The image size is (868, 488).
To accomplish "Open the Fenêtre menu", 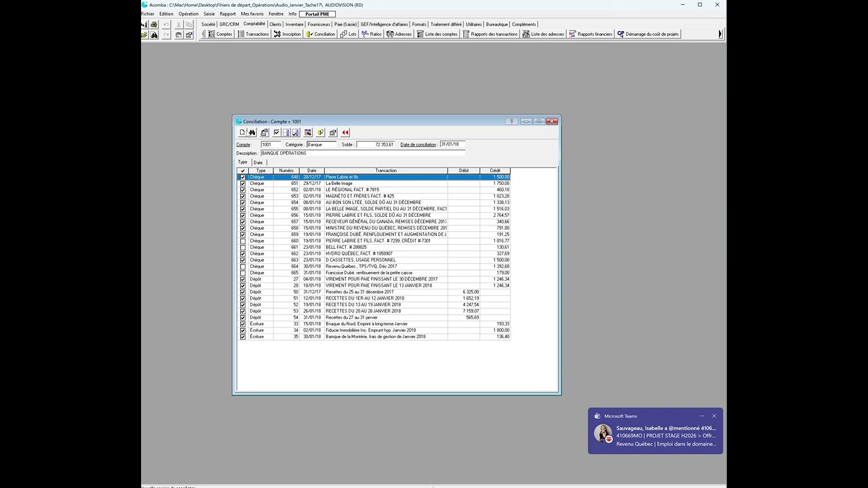I will (276, 14).
